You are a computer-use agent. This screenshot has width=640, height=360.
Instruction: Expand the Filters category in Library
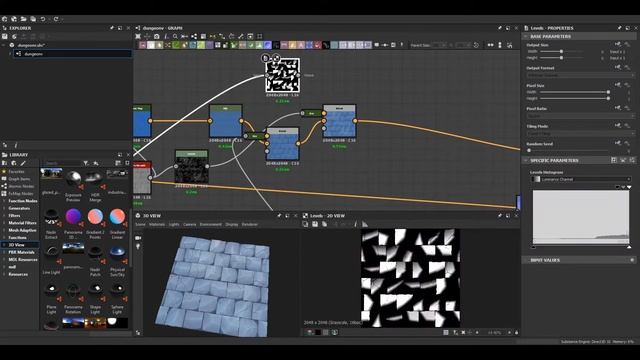(x=4, y=216)
